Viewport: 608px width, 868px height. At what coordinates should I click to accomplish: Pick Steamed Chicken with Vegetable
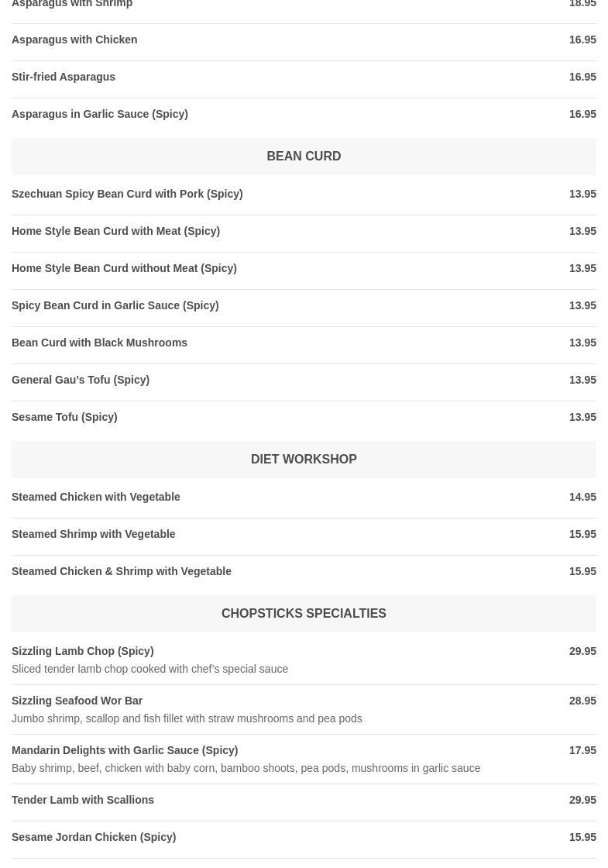96,497
